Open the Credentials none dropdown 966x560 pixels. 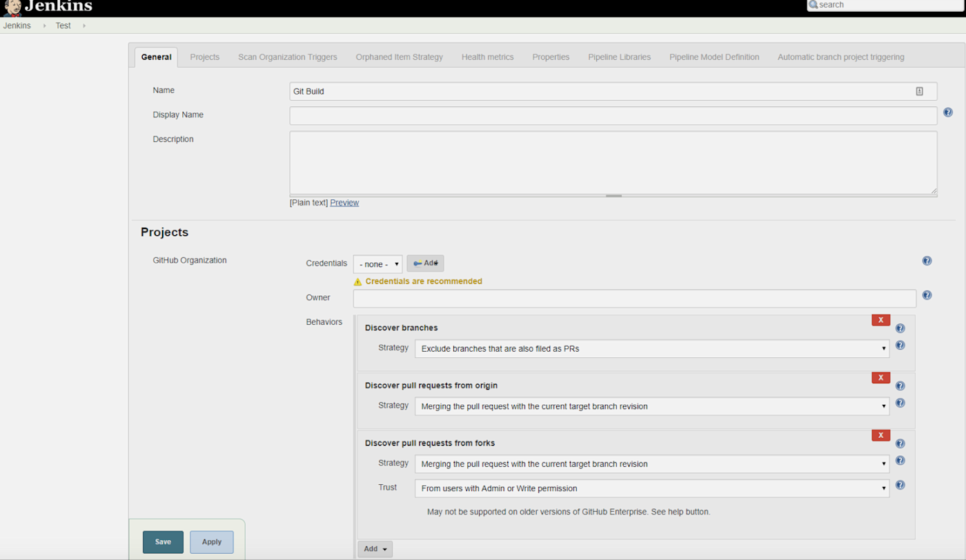point(377,264)
